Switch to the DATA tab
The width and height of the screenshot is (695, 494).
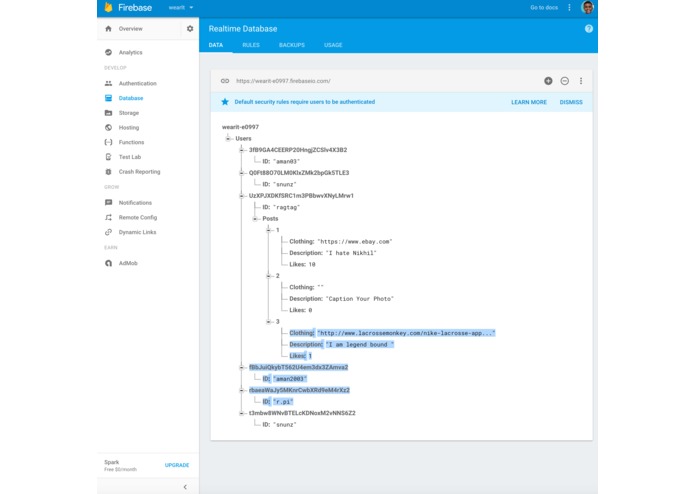(x=216, y=45)
